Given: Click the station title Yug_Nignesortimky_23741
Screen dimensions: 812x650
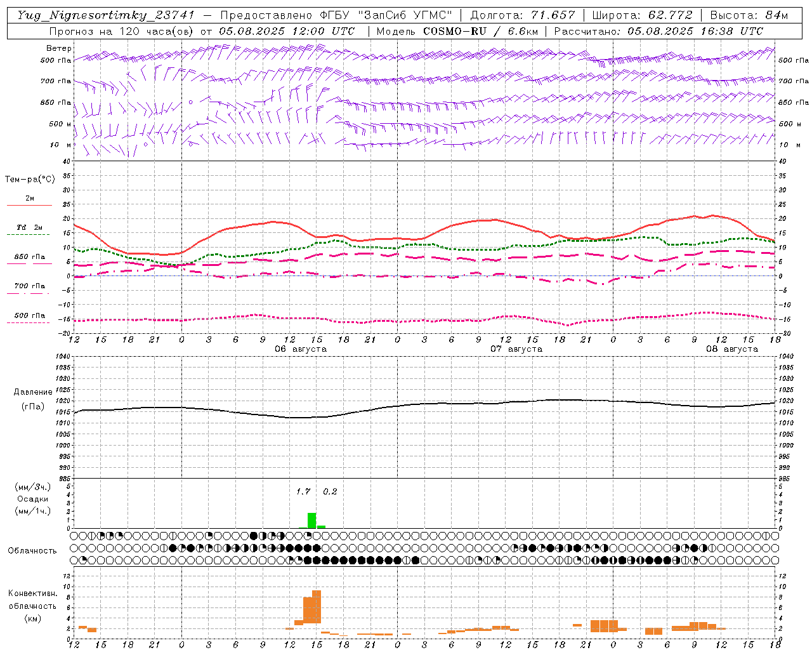Looking at the screenshot, I should [x=106, y=15].
